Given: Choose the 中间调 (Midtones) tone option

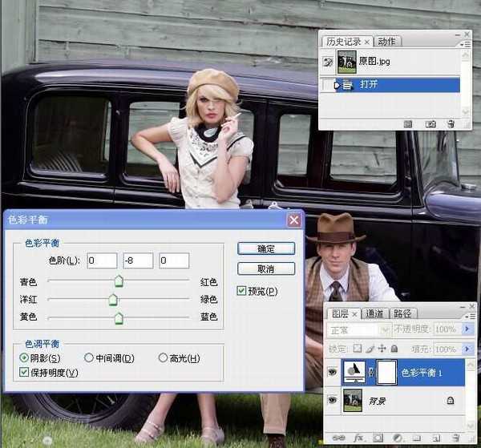Looking at the screenshot, I should (x=88, y=358).
